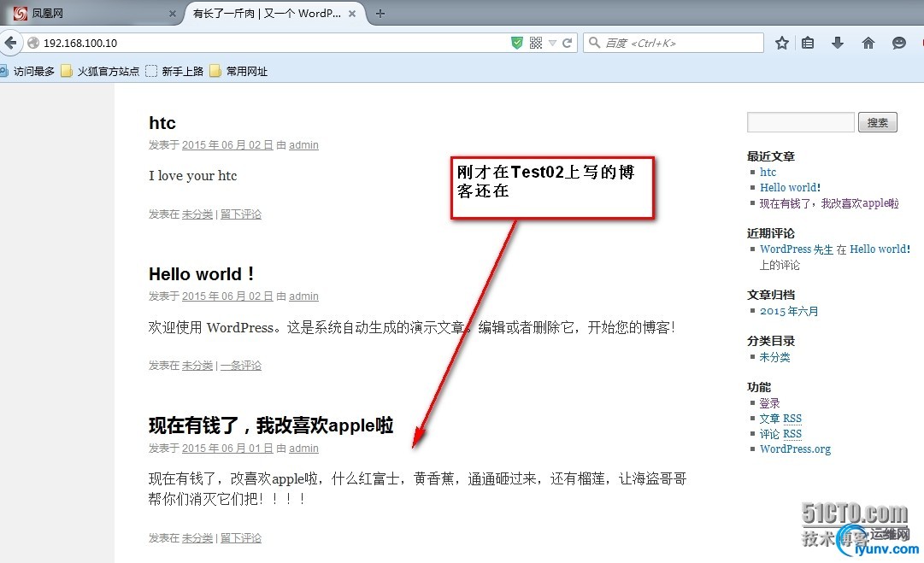Expand the address bar history dropdown arrow
This screenshot has height=563, width=924.
pos(553,43)
